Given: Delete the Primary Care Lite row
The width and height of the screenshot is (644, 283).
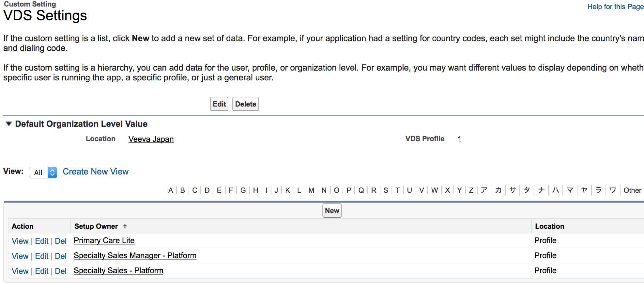Looking at the screenshot, I should 61,241.
